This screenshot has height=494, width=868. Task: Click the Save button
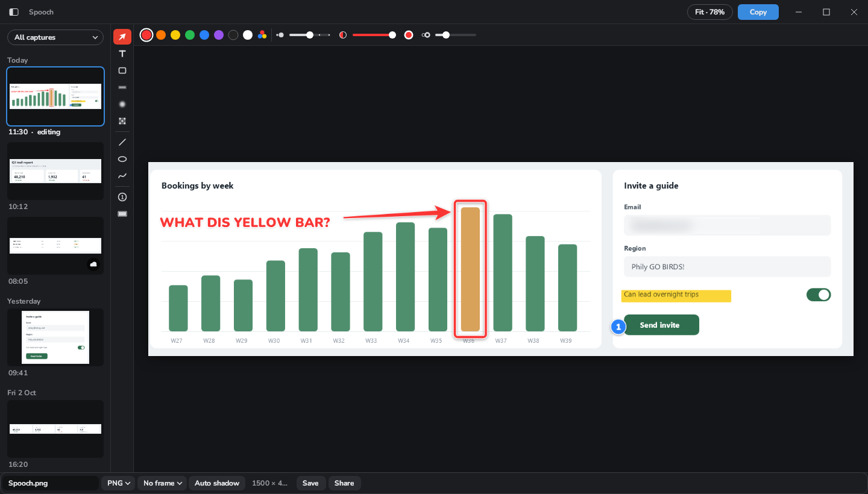point(310,483)
